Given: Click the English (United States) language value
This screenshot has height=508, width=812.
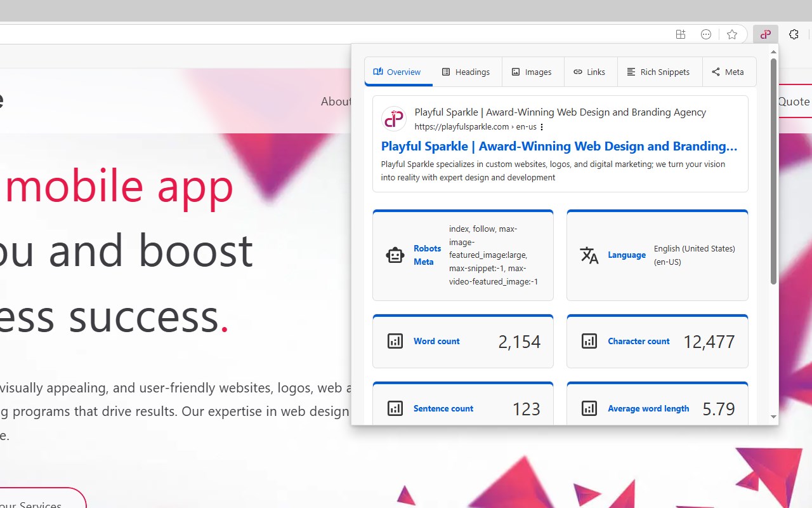Looking at the screenshot, I should pyautogui.click(x=695, y=255).
